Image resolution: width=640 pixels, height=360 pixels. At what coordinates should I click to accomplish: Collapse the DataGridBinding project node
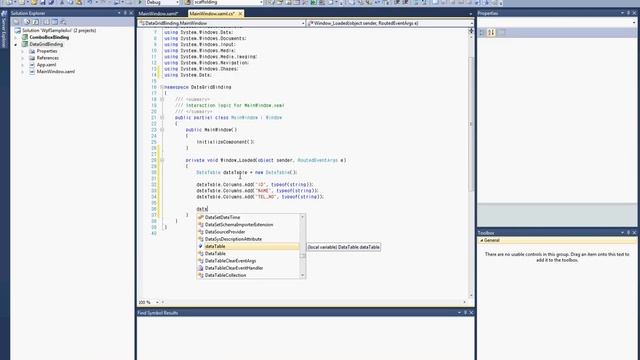pos(16,44)
